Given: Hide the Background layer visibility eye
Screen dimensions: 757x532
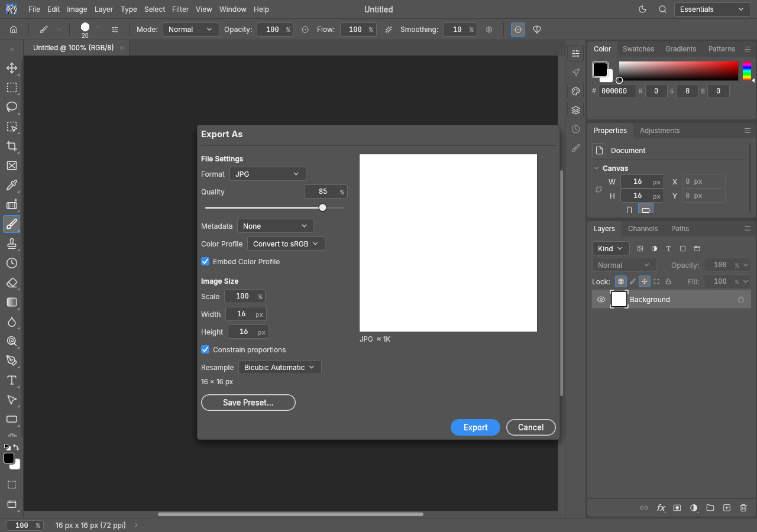Looking at the screenshot, I should (x=601, y=300).
